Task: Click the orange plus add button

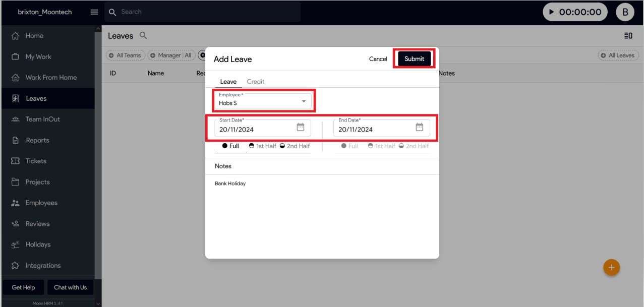Action: coord(611,267)
